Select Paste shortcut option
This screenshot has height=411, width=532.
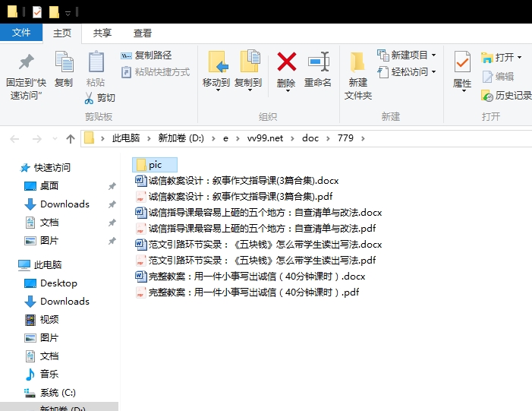(156, 72)
